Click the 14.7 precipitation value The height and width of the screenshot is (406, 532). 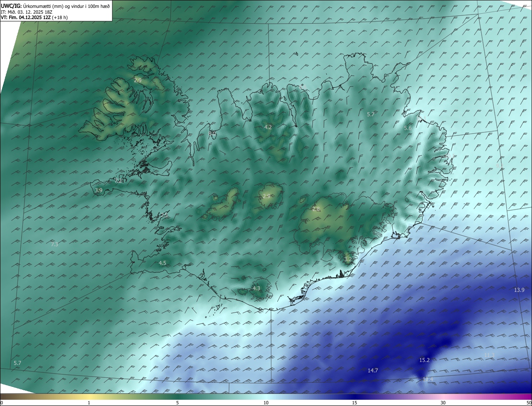coord(373,370)
